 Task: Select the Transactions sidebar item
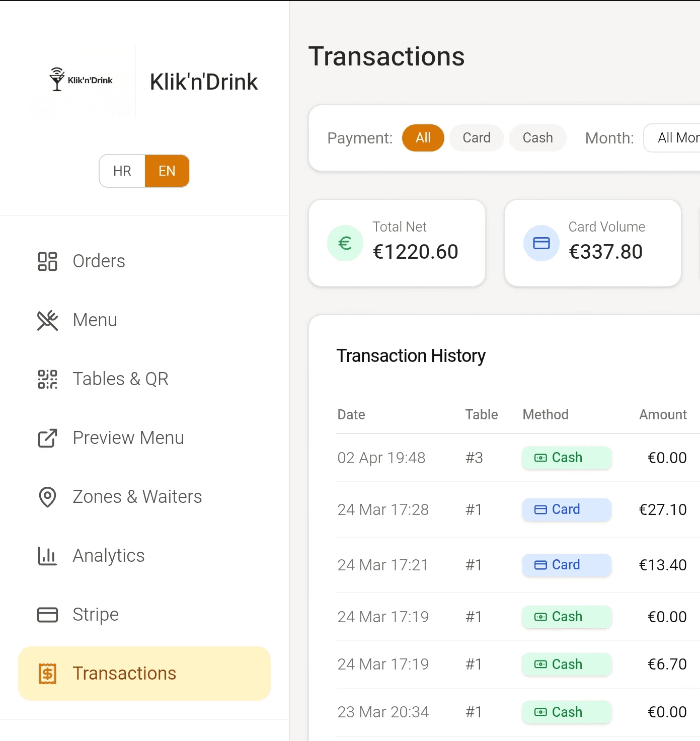(x=144, y=674)
